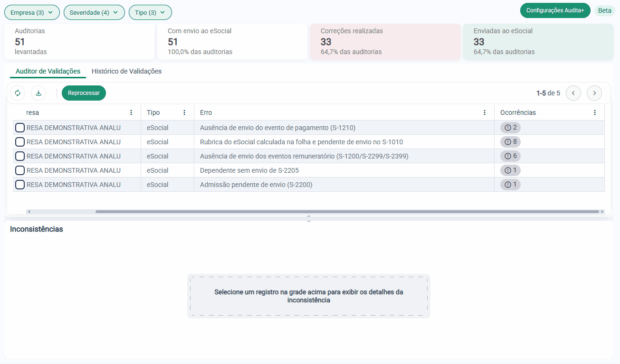Click the text 'Admissão pendente de envio (S-2200)'
The image size is (620, 364).
coord(256,185)
